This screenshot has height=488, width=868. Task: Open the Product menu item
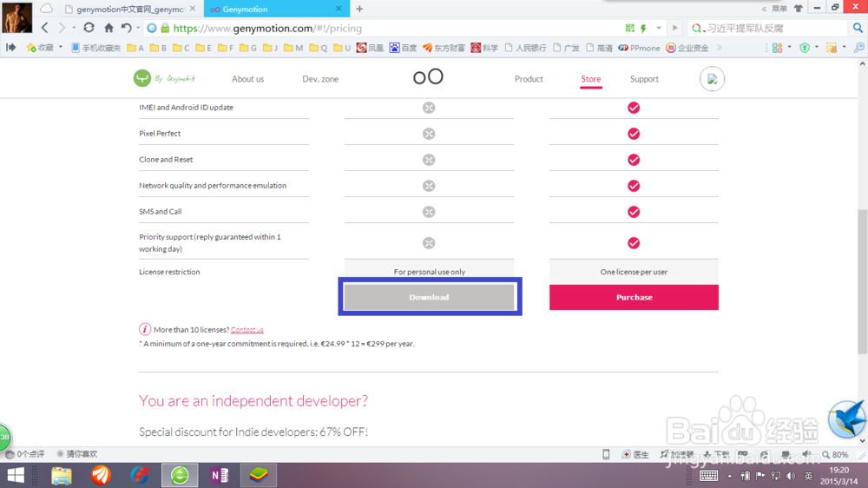(529, 79)
